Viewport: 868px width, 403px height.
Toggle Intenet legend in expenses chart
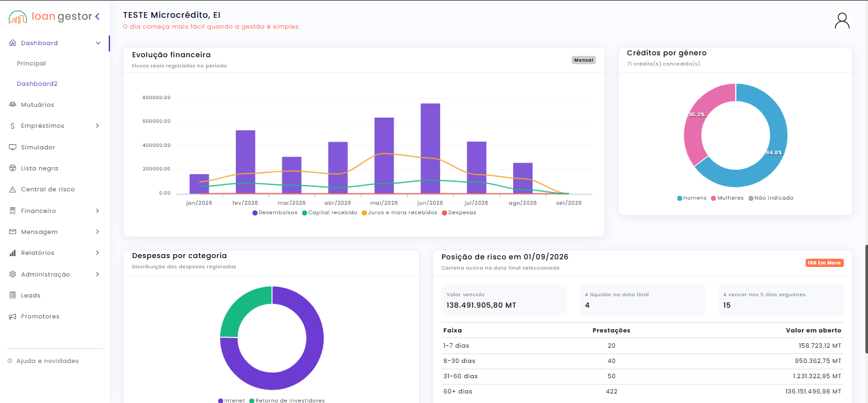pyautogui.click(x=231, y=400)
